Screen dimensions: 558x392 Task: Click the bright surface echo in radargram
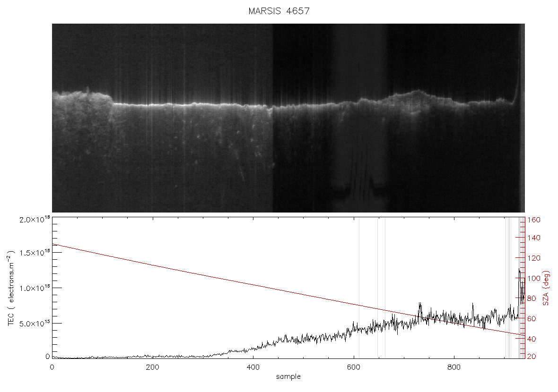(x=192, y=104)
